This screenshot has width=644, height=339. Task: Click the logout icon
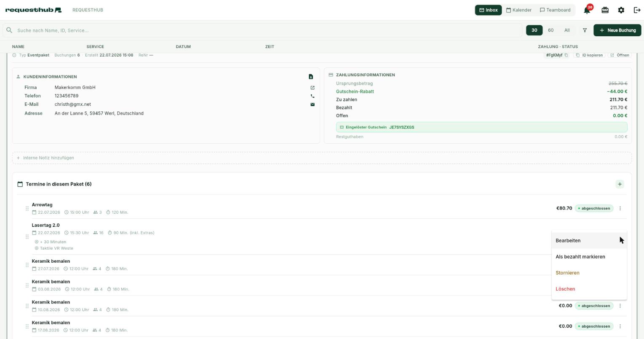637,10
